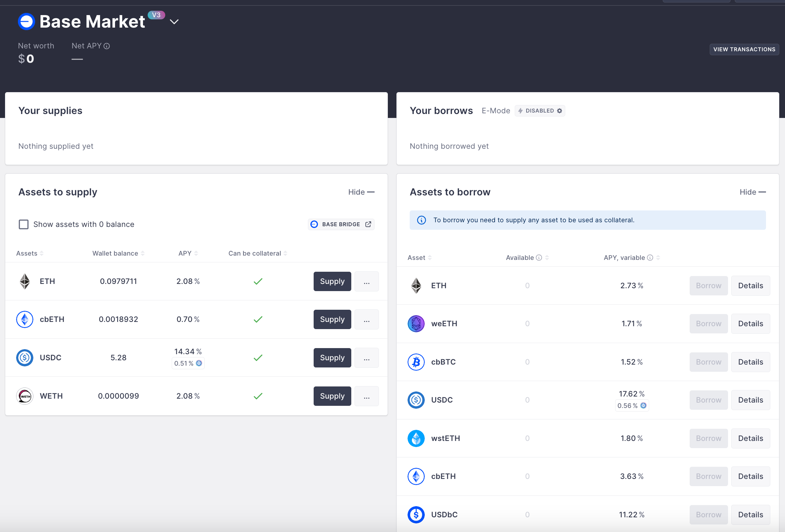Viewport: 785px width, 532px height.
Task: Sort supply list by APY
Action: click(188, 253)
